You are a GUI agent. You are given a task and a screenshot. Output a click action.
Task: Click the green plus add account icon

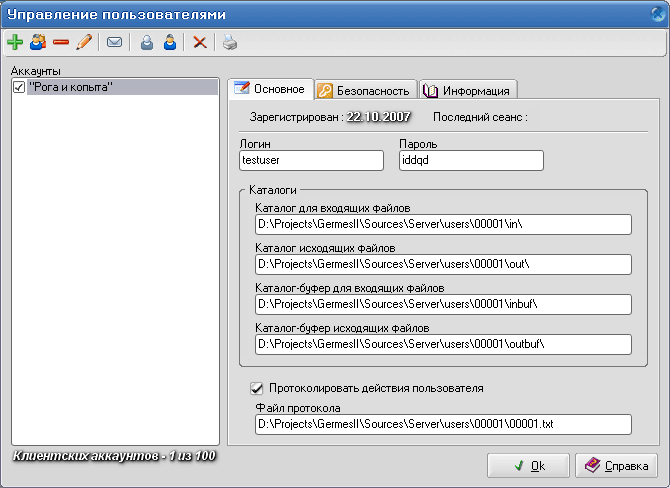point(15,42)
